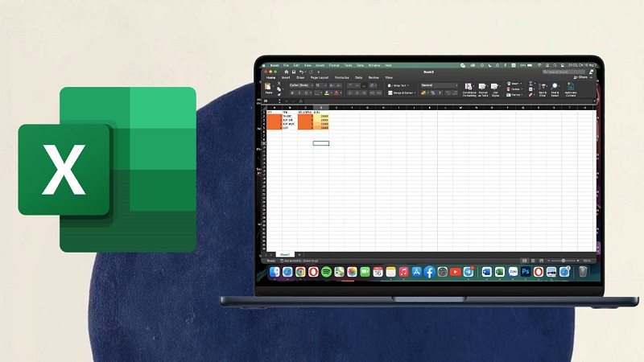Screen dimensions: 644x362
Task: Open the Trash in the dock
Action: [x=583, y=271]
